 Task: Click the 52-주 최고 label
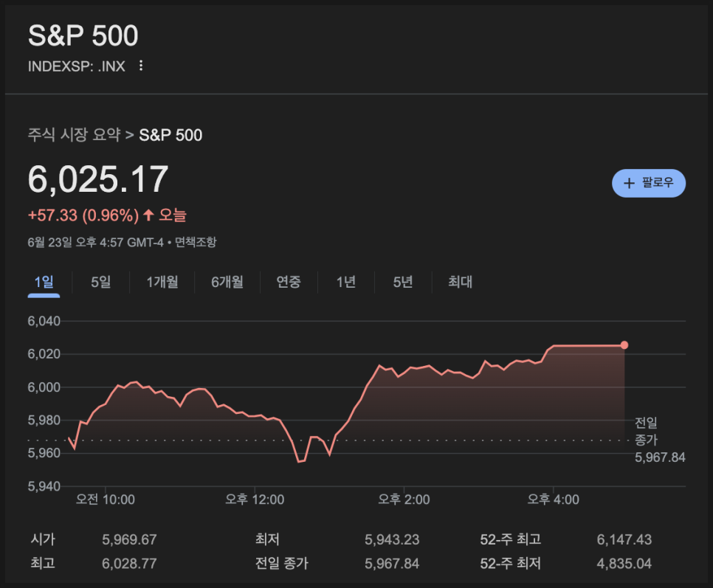point(511,539)
